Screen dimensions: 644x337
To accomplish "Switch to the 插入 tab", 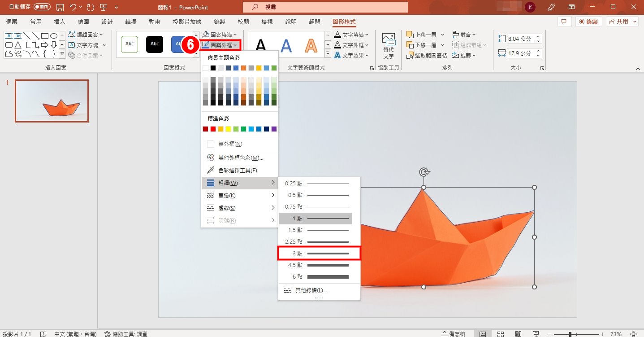I will [x=60, y=22].
